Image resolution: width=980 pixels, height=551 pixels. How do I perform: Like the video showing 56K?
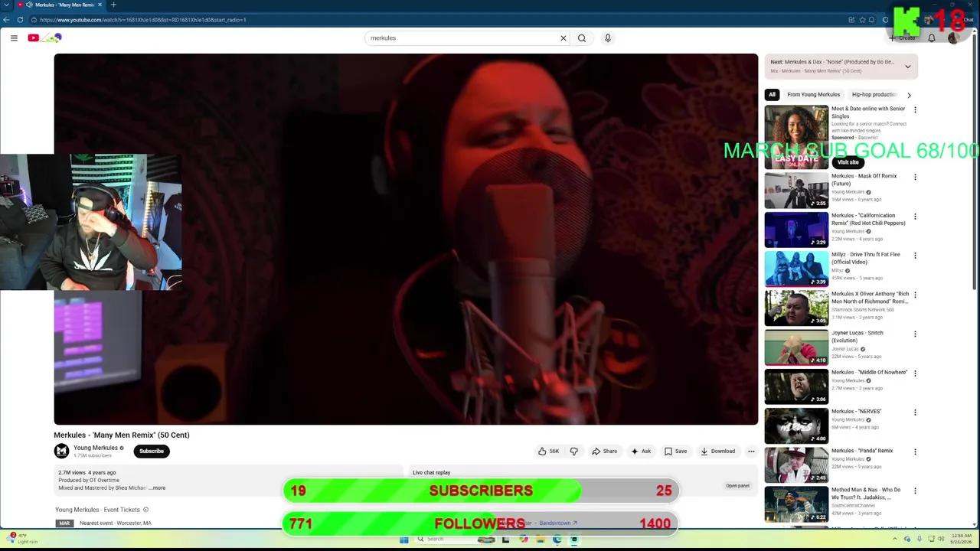click(x=548, y=451)
